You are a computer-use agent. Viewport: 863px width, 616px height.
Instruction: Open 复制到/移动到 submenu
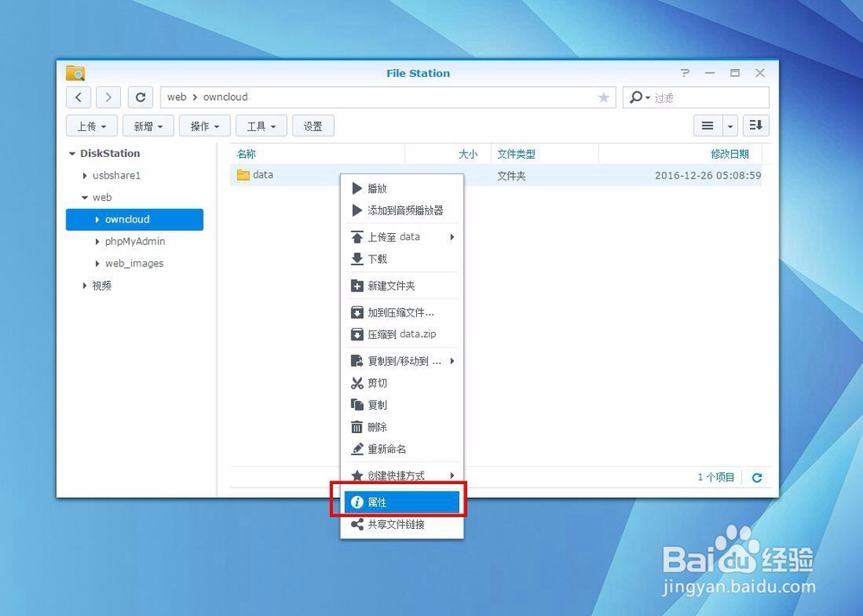(x=402, y=361)
